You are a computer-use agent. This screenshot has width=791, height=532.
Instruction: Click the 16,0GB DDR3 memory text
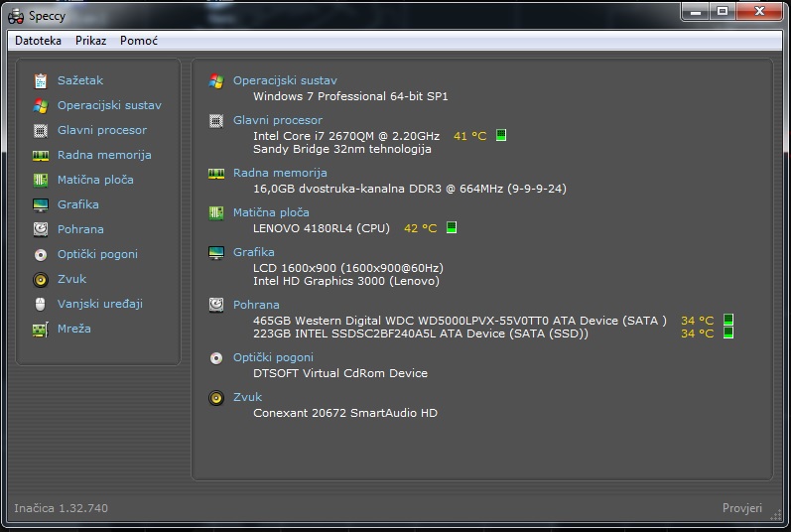(410, 189)
